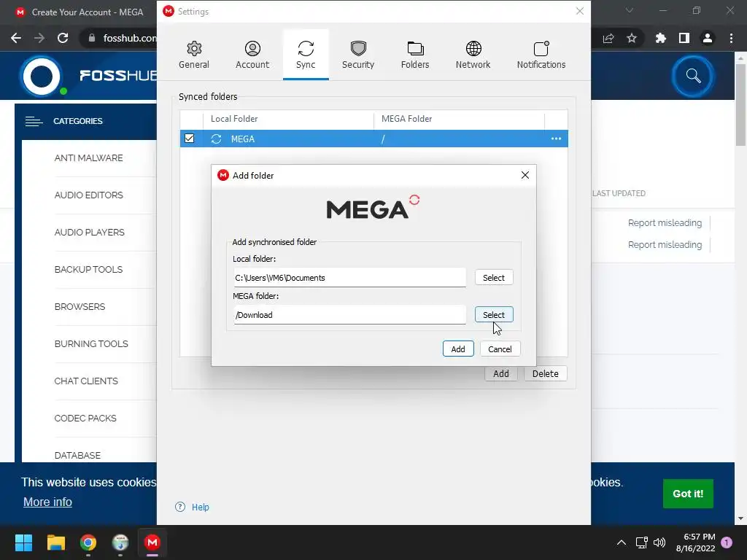Open the Notifications settings tab
This screenshot has width=747, height=560.
541,55
